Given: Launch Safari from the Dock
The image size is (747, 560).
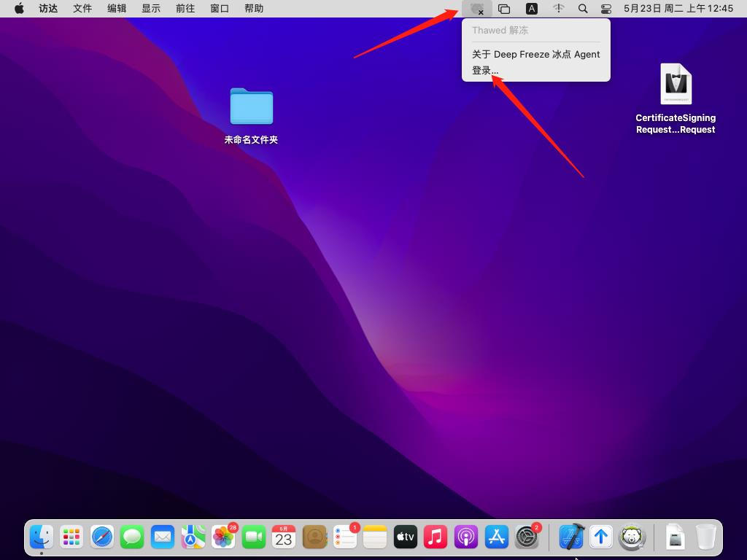Looking at the screenshot, I should (102, 537).
